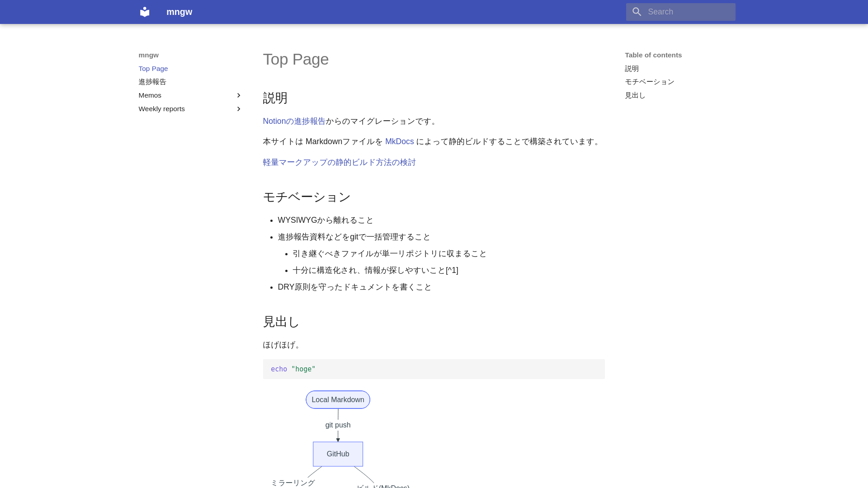Viewport: 868px width, 488px height.
Task: Click the git push edge label
Action: coord(338,425)
